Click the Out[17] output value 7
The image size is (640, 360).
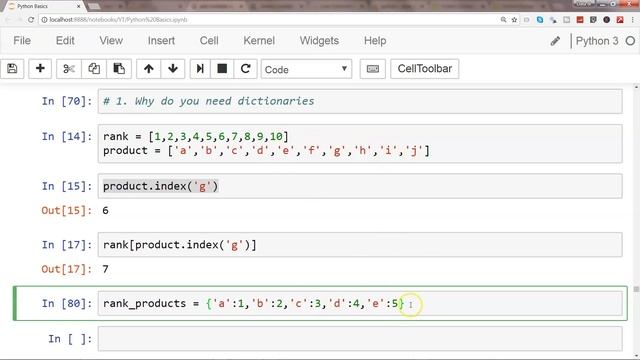[x=105, y=269]
